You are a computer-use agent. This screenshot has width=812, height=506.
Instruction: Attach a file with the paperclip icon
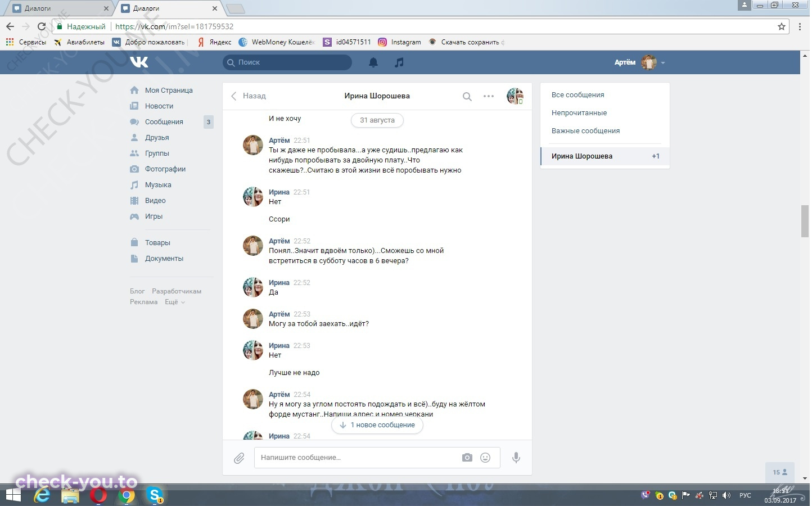tap(239, 458)
